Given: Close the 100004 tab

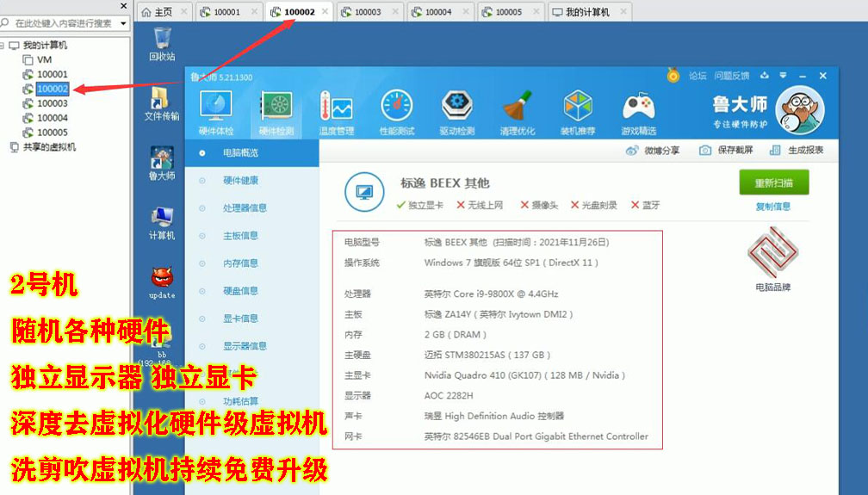Looking at the screenshot, I should point(466,12).
